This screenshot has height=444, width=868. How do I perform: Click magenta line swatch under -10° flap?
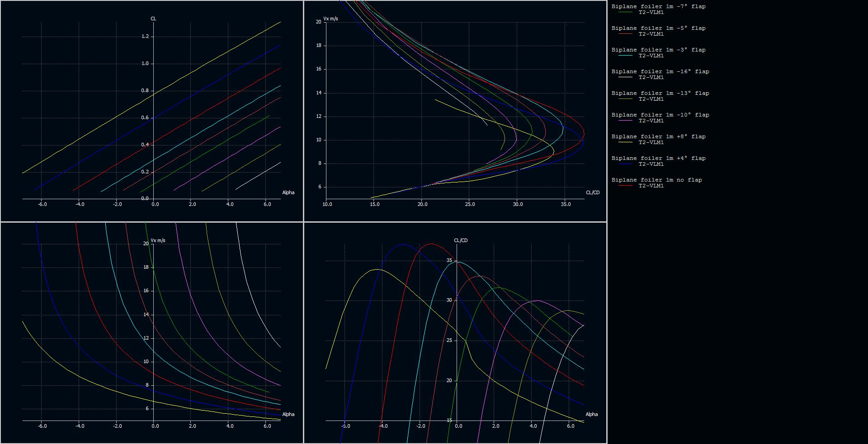pos(626,121)
